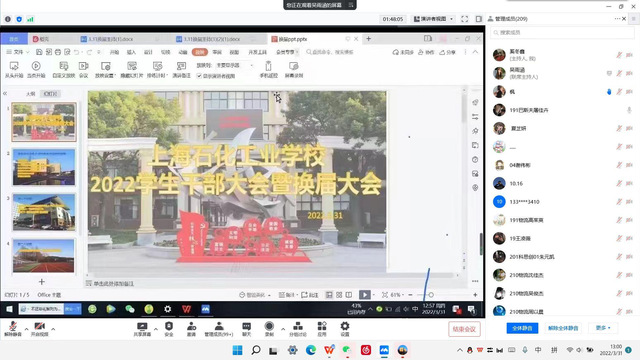Start video with the camera icon
Image resolution: width=640 pixels, height=360 pixels.
pyautogui.click(x=40, y=326)
